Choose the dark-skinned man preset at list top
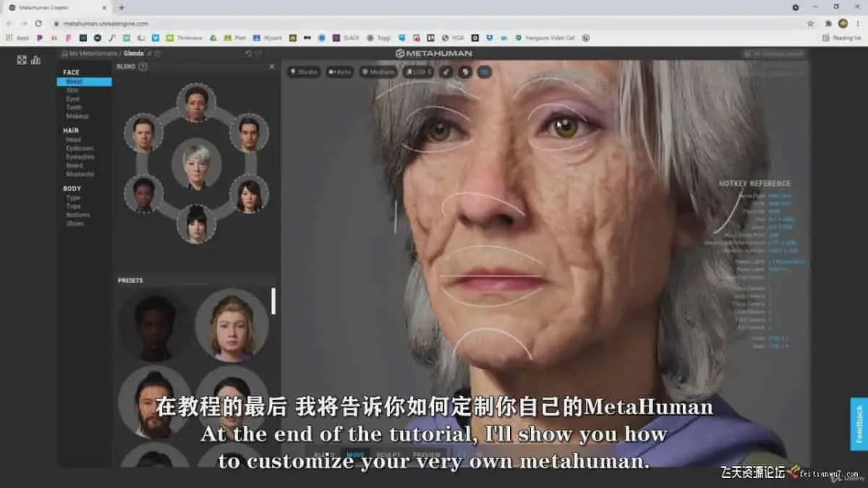Image resolution: width=868 pixels, height=488 pixels. tap(155, 326)
